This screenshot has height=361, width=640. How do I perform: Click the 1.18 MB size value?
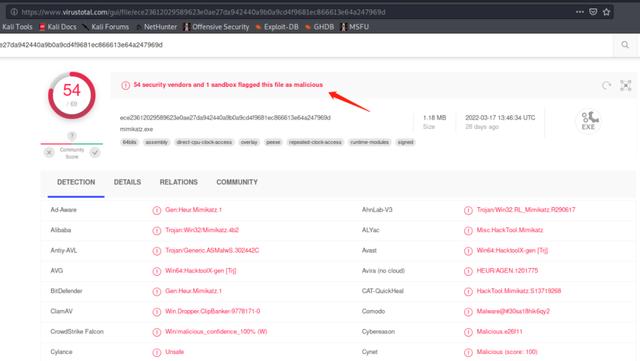point(434,118)
